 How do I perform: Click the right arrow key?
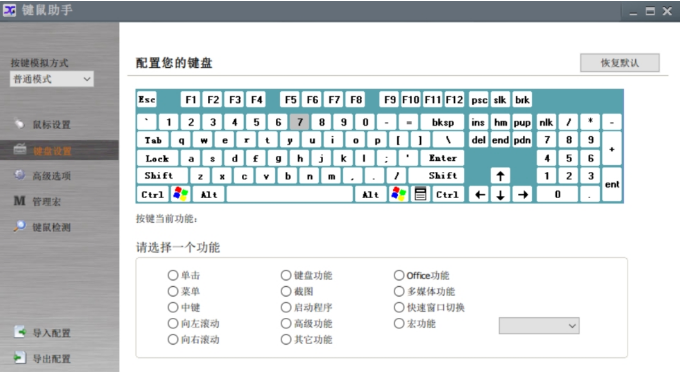(x=522, y=194)
